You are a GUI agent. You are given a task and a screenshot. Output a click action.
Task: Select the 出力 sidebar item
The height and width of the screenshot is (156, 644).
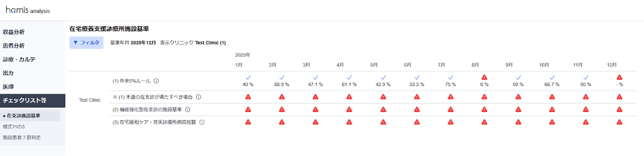8,73
